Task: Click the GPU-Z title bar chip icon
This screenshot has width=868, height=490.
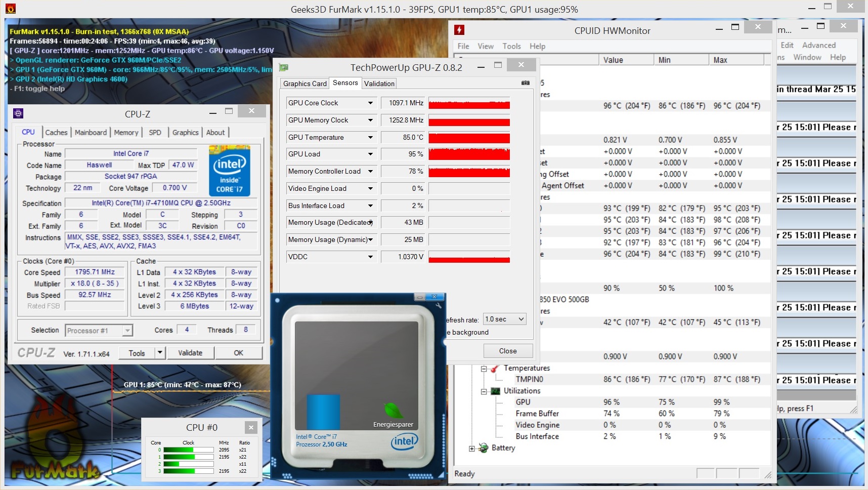Action: click(284, 67)
